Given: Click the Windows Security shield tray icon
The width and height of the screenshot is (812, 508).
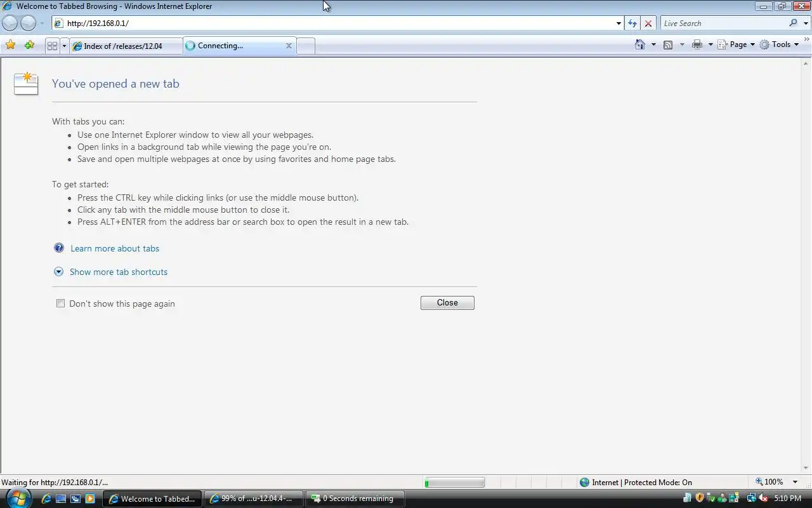Looking at the screenshot, I should [x=700, y=498].
